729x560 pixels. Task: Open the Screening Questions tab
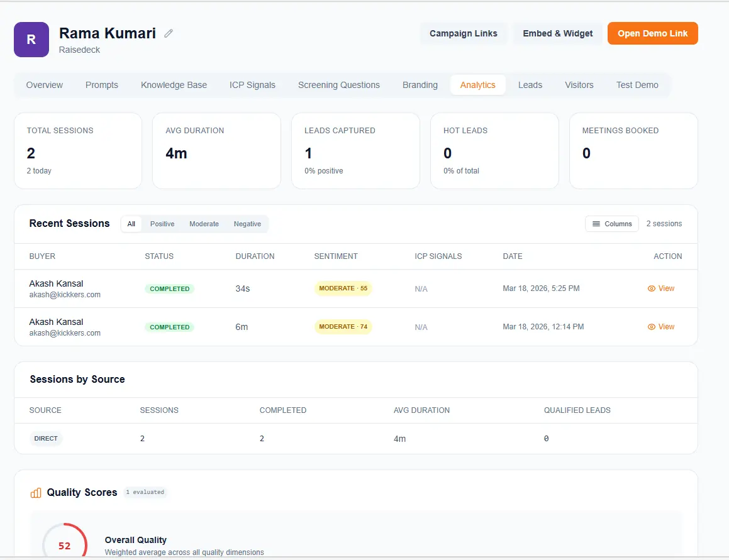[x=339, y=85]
